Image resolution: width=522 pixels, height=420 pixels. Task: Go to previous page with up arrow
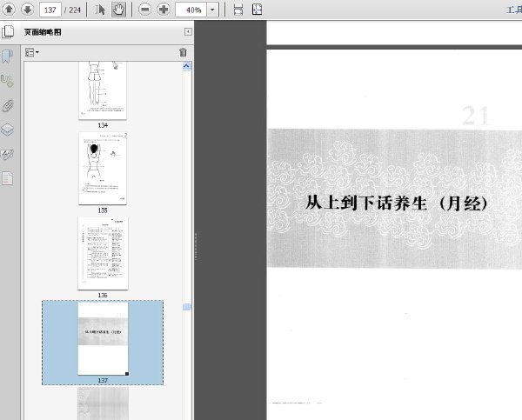[9, 10]
